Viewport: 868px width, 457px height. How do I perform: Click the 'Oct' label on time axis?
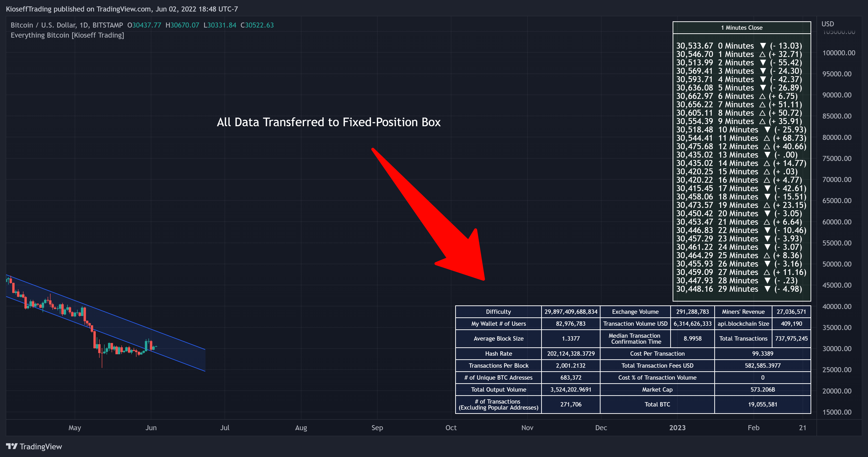click(x=451, y=428)
